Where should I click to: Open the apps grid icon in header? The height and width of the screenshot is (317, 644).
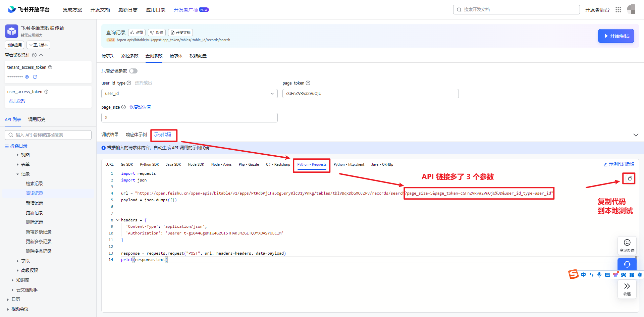[x=618, y=10]
